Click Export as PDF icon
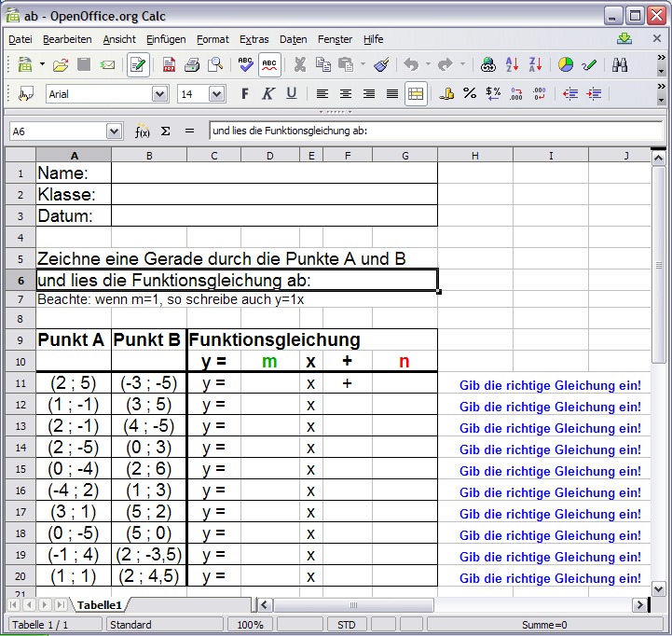Screen dimensions: 672x636 tap(169, 65)
